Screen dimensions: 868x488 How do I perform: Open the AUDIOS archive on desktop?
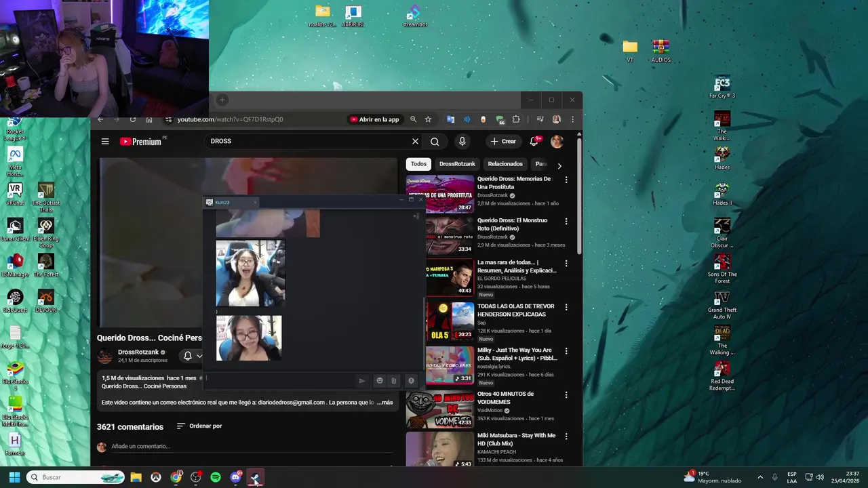coord(660,52)
